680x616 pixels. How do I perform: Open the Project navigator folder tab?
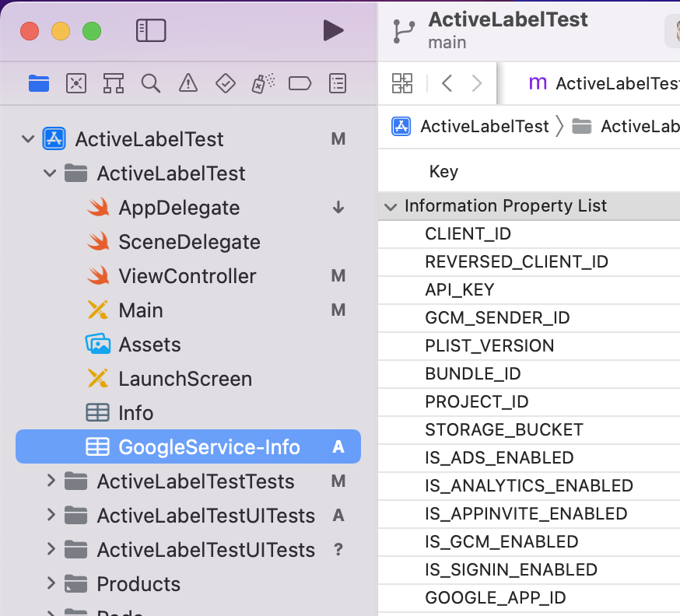click(39, 83)
